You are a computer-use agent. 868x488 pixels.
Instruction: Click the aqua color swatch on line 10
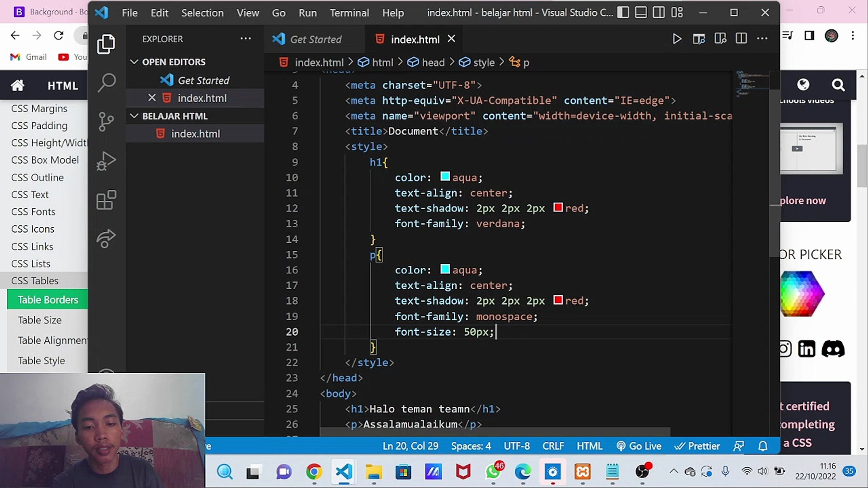445,177
